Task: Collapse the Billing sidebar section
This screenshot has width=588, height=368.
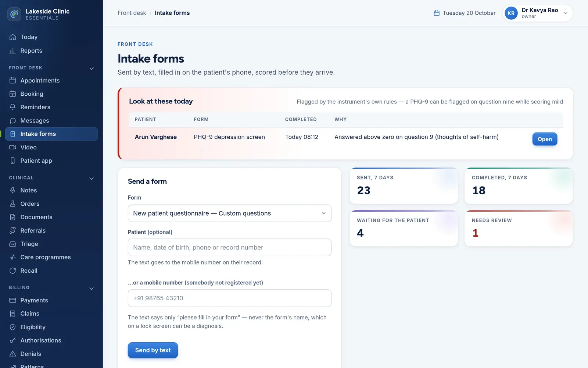Action: point(92,289)
